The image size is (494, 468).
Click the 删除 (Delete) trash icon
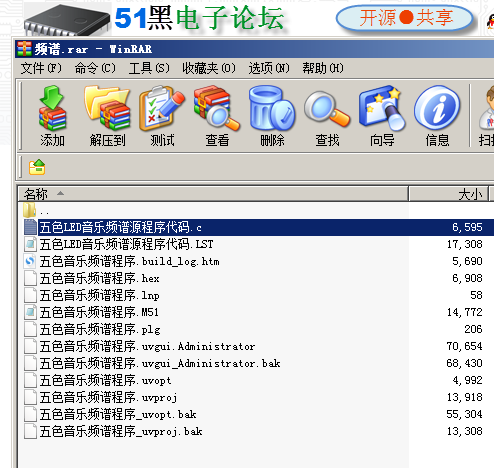click(272, 108)
